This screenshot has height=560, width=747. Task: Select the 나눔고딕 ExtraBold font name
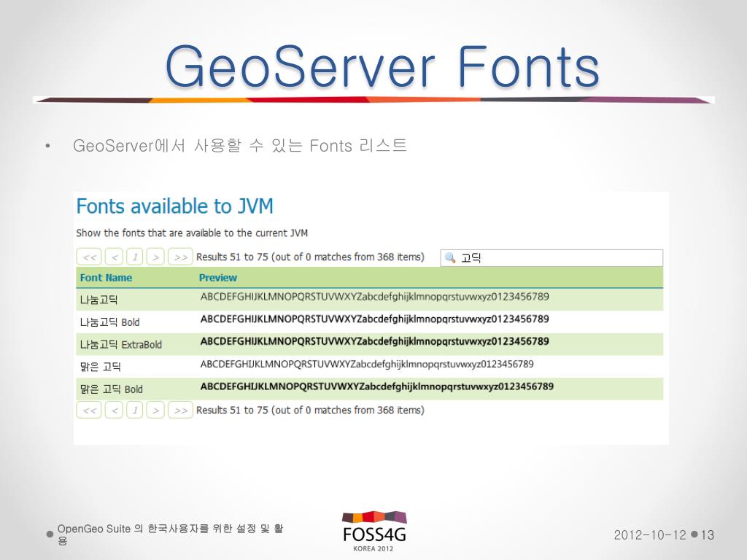(120, 345)
